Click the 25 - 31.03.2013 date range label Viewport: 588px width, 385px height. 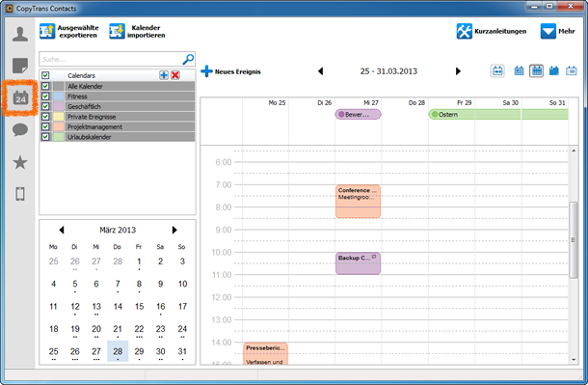click(388, 71)
